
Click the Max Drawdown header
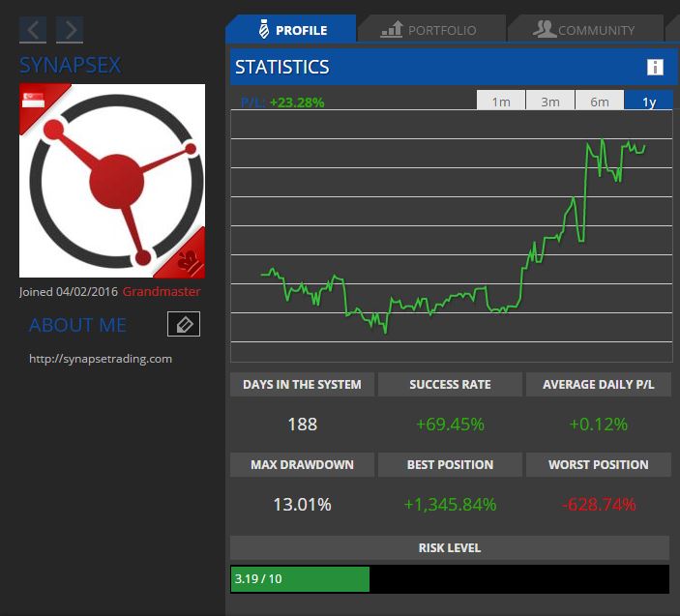click(302, 464)
